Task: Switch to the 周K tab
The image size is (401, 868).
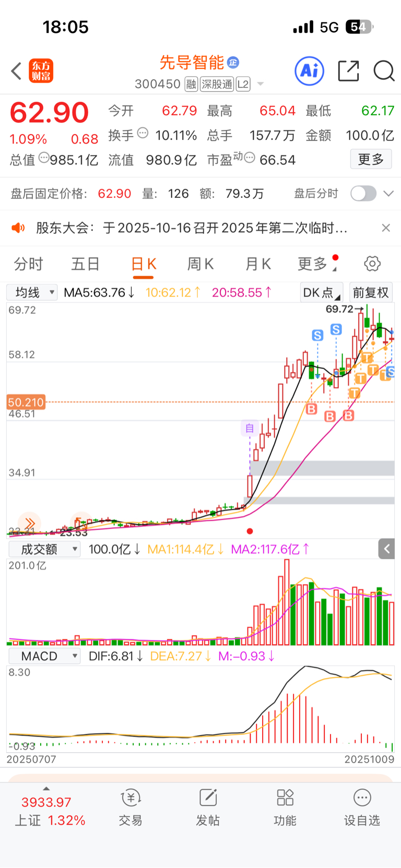Action: click(200, 264)
